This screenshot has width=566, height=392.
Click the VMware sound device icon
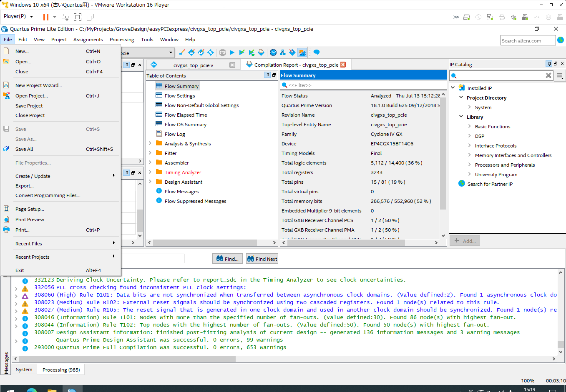(x=513, y=17)
